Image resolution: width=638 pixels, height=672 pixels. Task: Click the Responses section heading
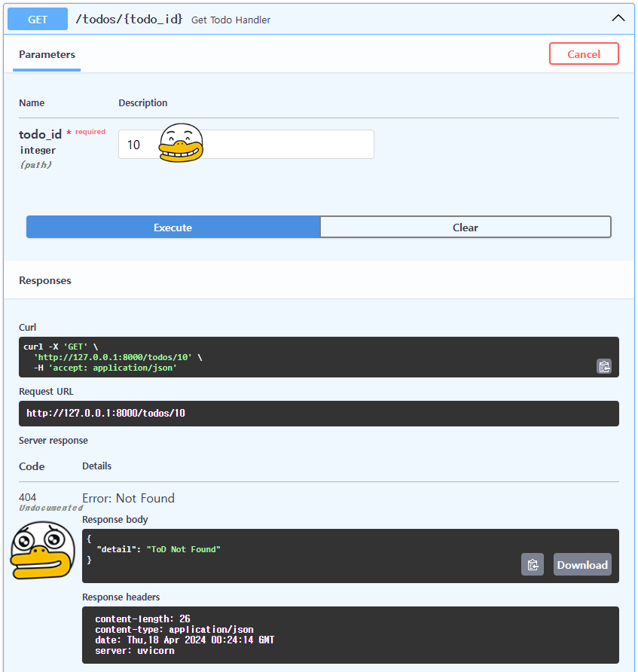click(45, 280)
